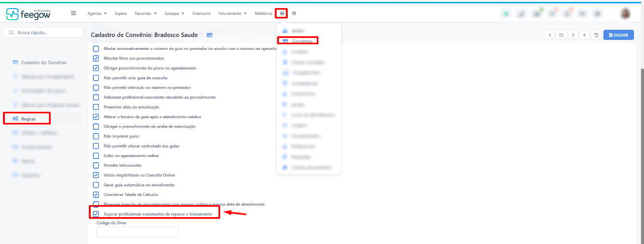The width and height of the screenshot is (644, 244).
Task: Add a new convênio with plus icon
Action: 584,35
